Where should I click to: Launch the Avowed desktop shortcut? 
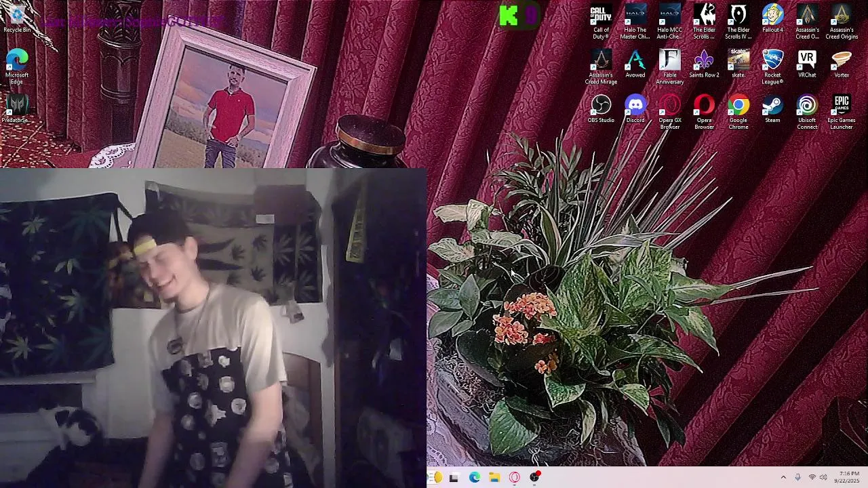tap(635, 64)
